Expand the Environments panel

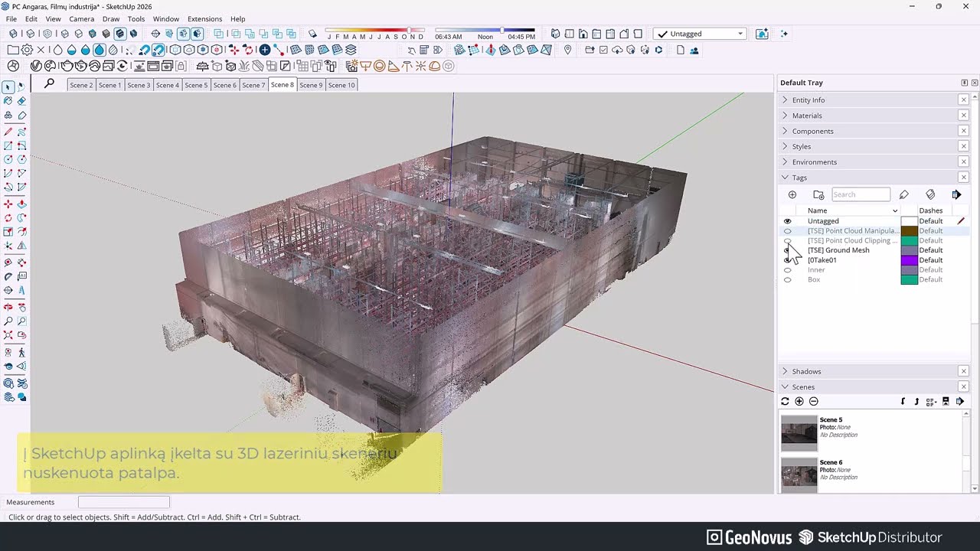785,162
